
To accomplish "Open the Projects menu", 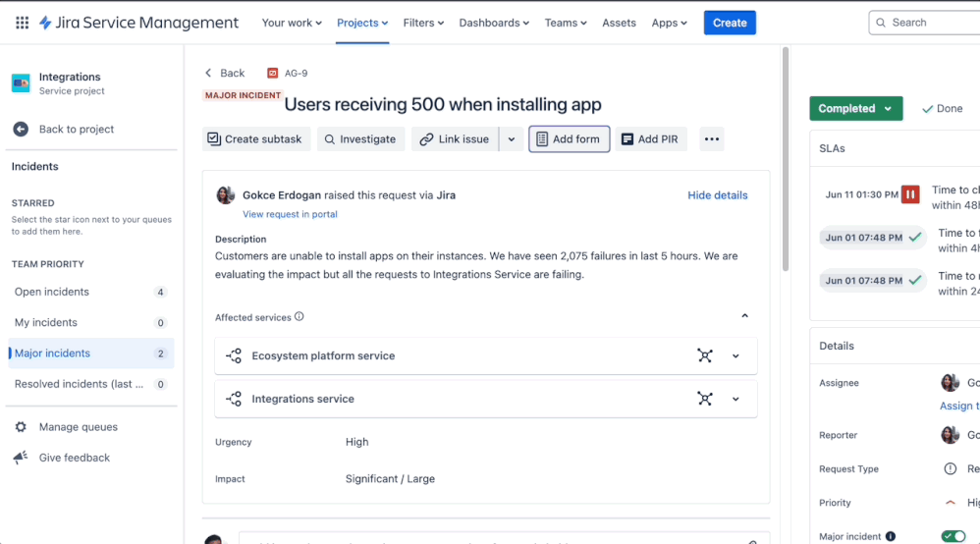I will 362,23.
